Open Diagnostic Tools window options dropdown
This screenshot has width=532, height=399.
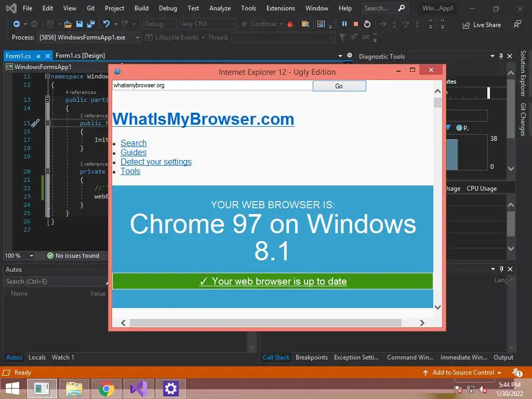pos(493,56)
